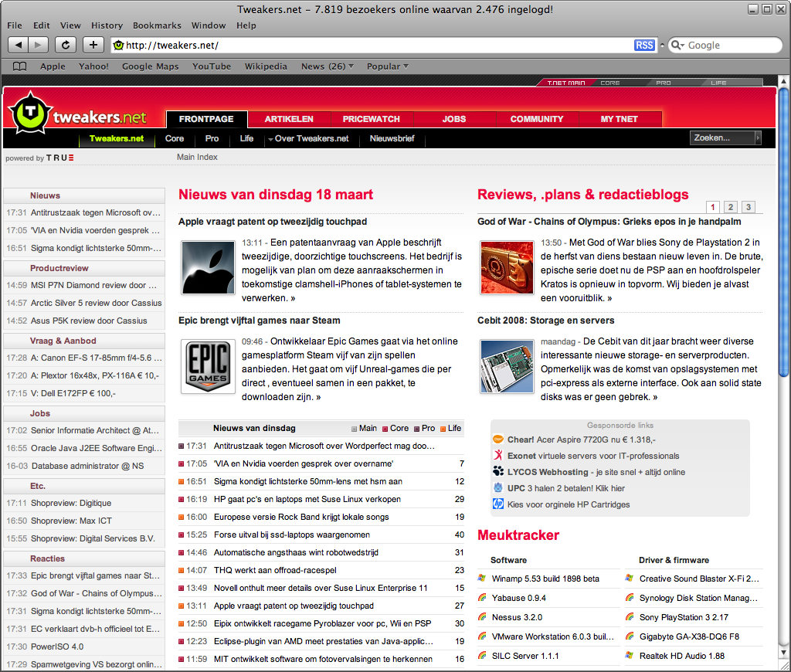Image resolution: width=791 pixels, height=672 pixels.
Task: Click the icon beside Gigabyte GA-X38-DQ6 F8
Action: click(630, 636)
